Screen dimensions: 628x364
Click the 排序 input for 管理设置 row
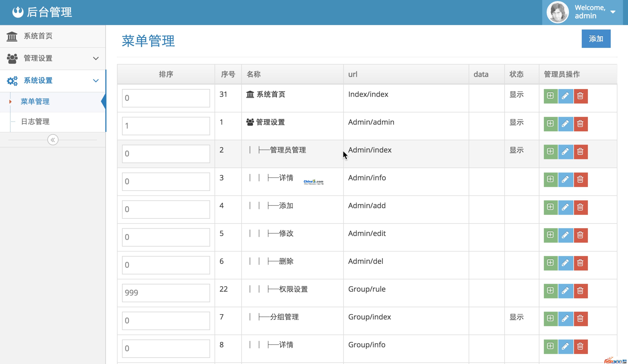(166, 126)
